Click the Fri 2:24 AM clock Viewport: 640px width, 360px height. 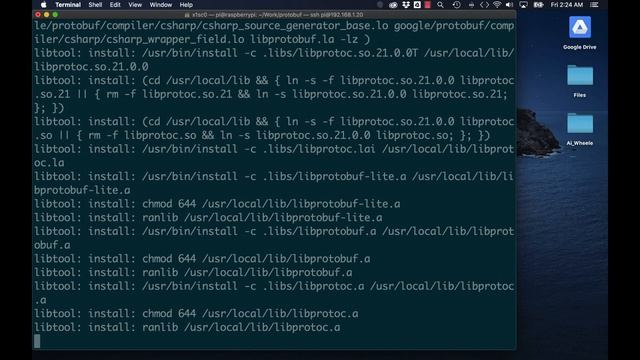coord(567,5)
